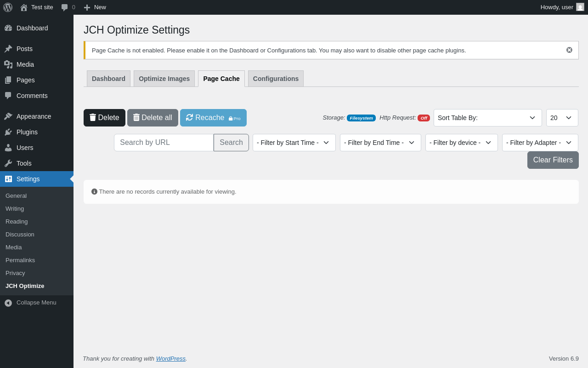Open the 20 items per page dropdown
Viewport: 588px width, 368px height.
562,118
